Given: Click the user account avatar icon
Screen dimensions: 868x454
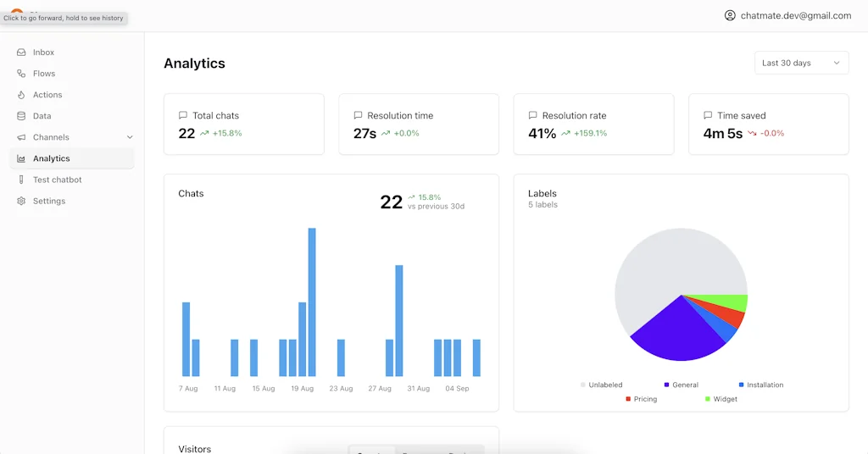Looking at the screenshot, I should [730, 15].
